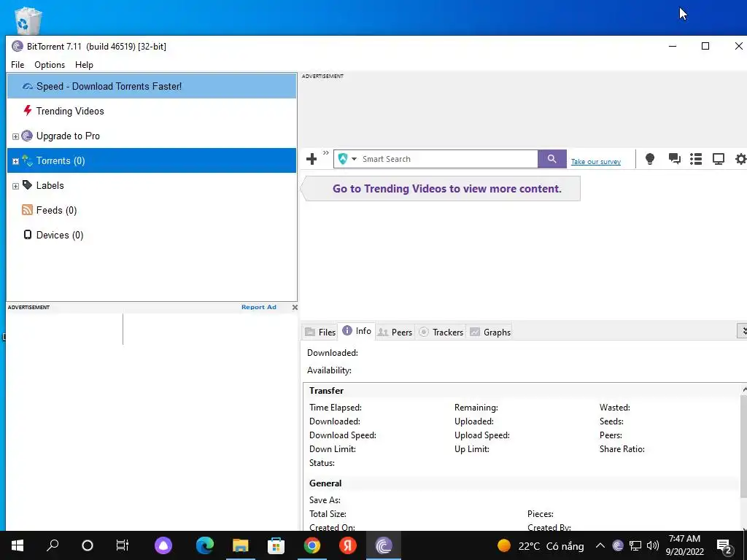This screenshot has height=560, width=747.
Task: Click the Take our survey link
Action: (595, 161)
